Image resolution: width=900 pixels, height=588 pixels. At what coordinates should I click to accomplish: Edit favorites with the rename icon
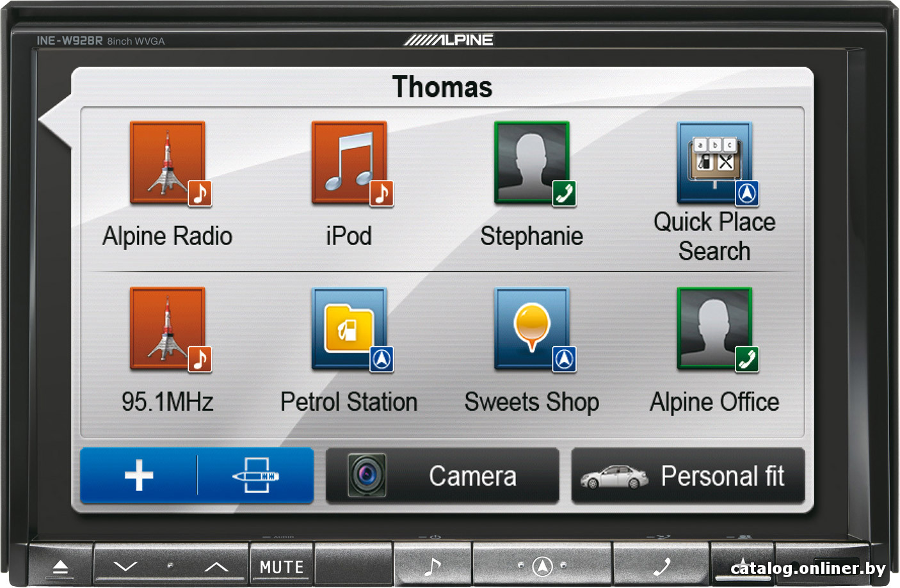click(x=255, y=476)
